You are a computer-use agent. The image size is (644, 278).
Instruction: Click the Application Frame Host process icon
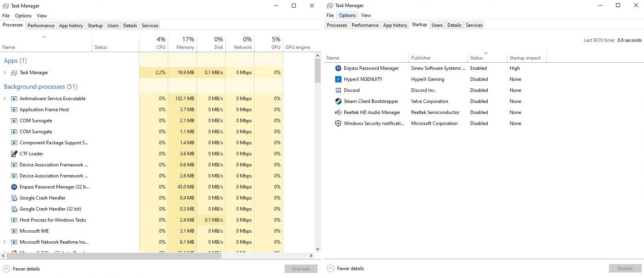tap(14, 110)
